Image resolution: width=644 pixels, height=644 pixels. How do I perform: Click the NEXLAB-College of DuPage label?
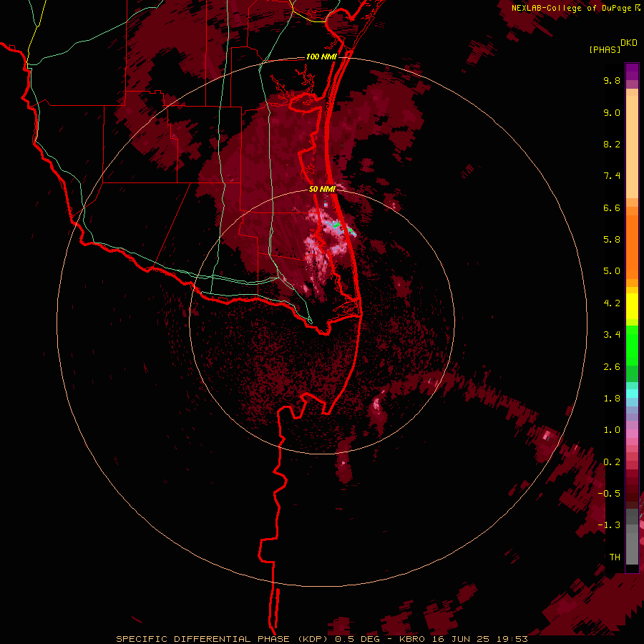point(572,8)
